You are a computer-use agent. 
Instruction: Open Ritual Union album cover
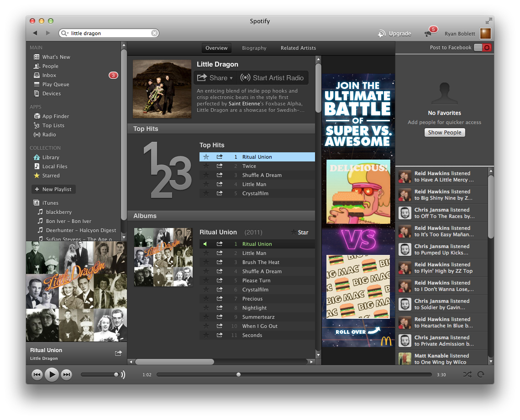pos(163,257)
